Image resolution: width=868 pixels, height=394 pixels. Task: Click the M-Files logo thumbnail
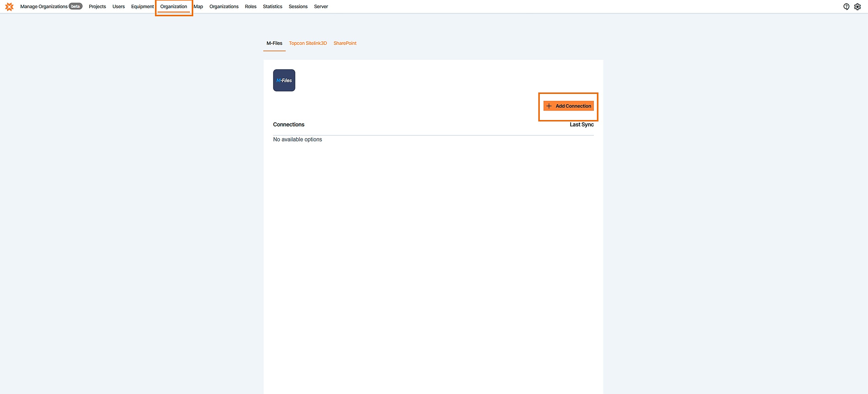pos(284,80)
